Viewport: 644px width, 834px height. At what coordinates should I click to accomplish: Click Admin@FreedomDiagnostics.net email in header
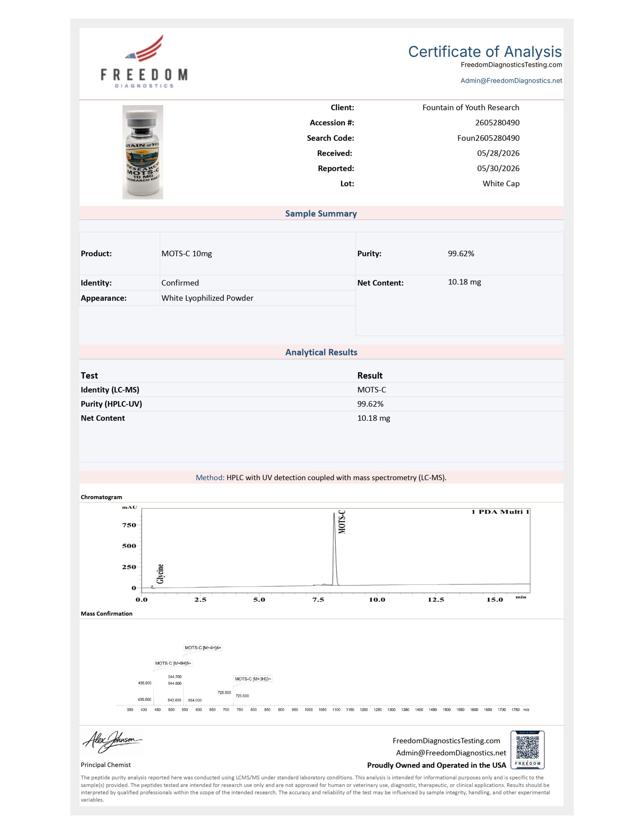click(511, 80)
